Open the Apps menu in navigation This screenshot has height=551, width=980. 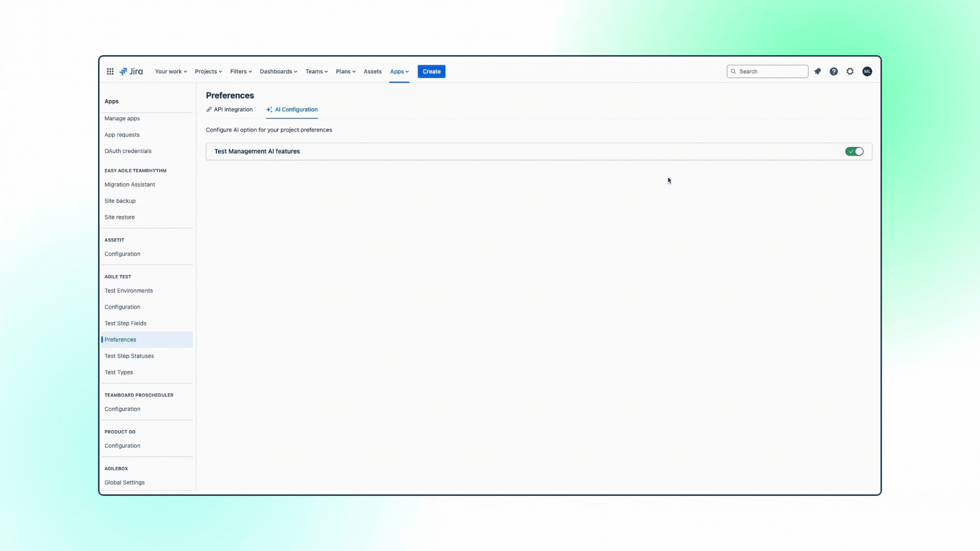[399, 71]
